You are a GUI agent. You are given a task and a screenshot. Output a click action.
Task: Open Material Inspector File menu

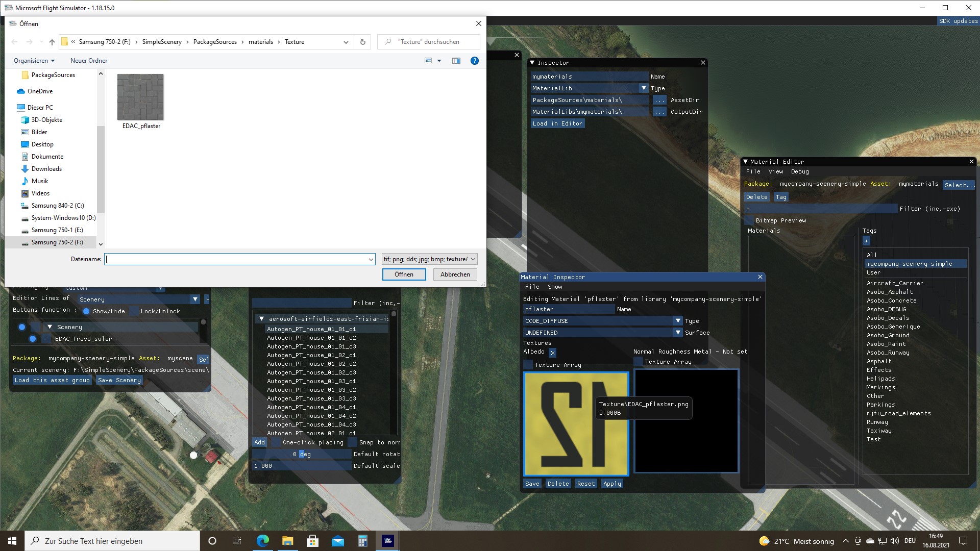pyautogui.click(x=532, y=287)
